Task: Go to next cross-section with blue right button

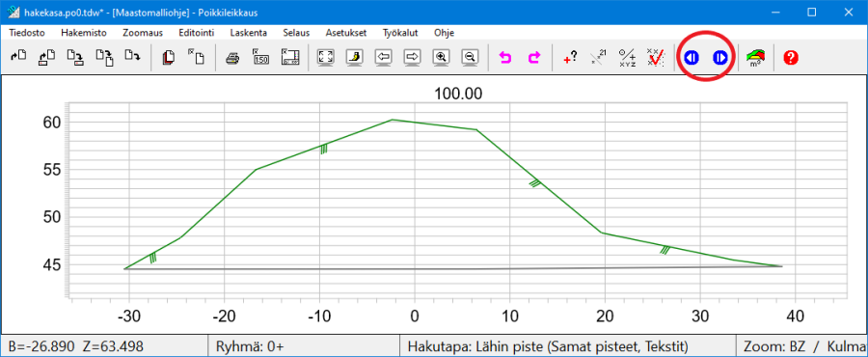Action: (719, 57)
